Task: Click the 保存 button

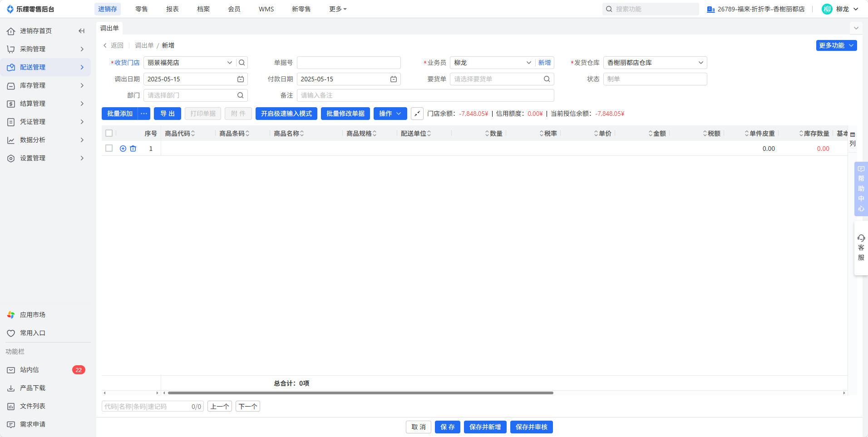Action: point(448,427)
